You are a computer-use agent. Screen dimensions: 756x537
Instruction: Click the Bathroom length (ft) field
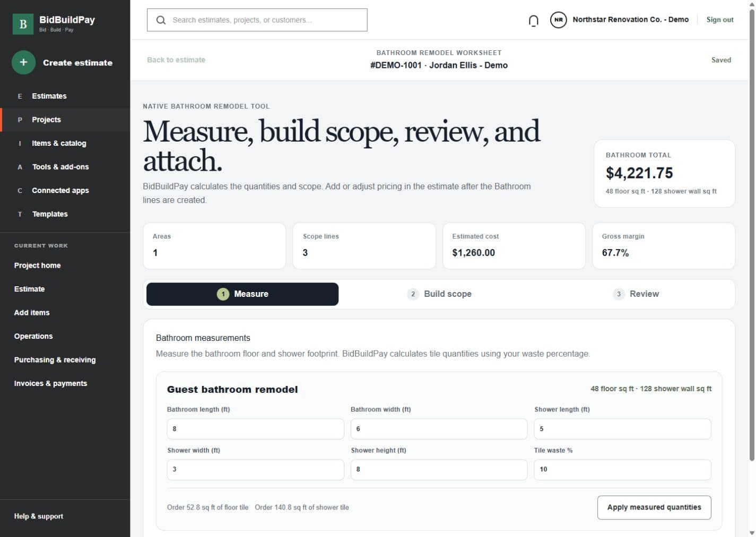click(256, 429)
